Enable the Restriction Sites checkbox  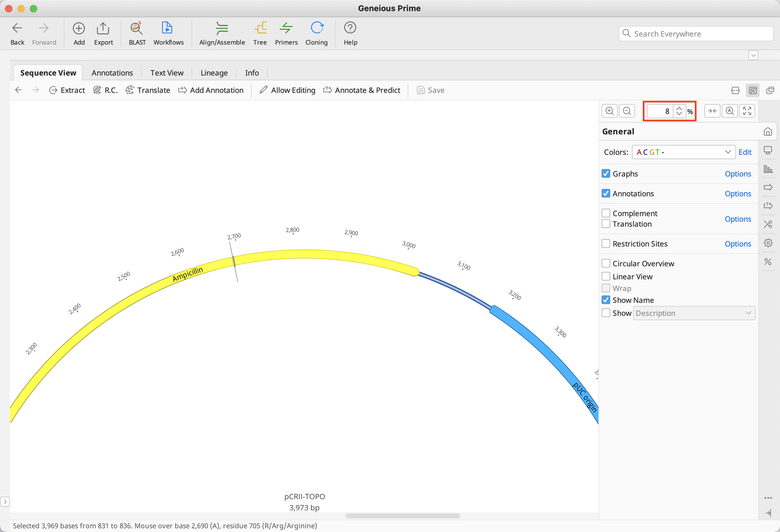coord(606,243)
